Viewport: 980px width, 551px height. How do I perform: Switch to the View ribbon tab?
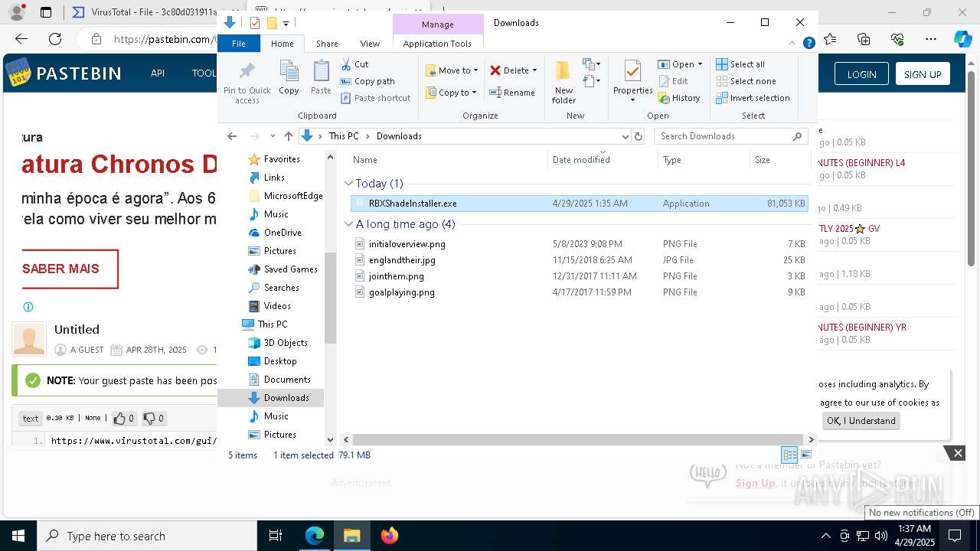click(370, 44)
